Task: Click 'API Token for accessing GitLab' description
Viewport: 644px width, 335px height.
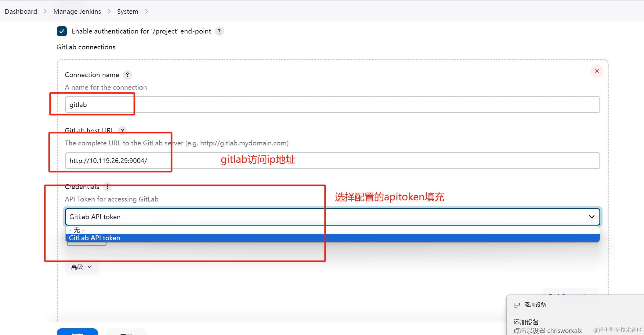Action: tap(112, 199)
